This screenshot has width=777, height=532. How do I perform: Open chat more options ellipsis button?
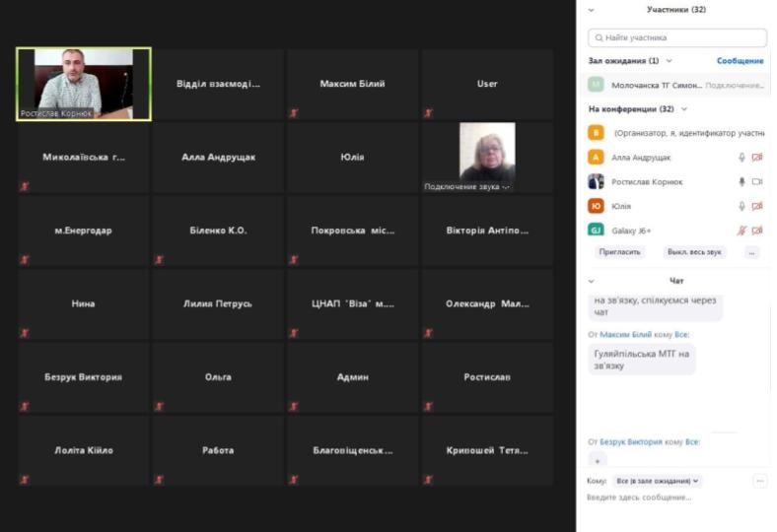pyautogui.click(x=759, y=481)
